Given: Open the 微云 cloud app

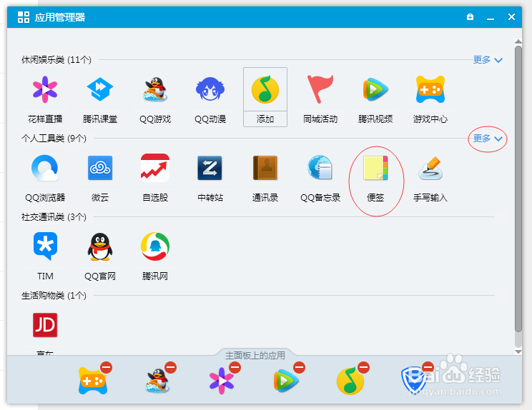Looking at the screenshot, I should tap(100, 168).
